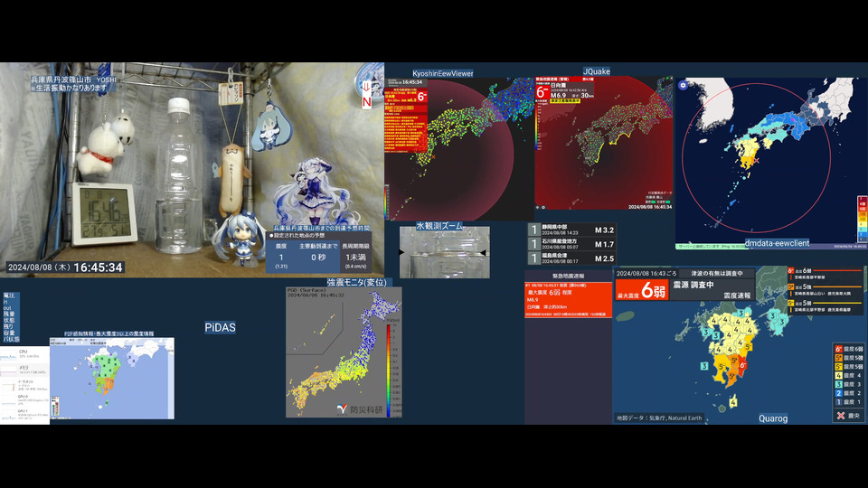Click the JQuake title label
The width and height of the screenshot is (868, 488).
coord(596,71)
